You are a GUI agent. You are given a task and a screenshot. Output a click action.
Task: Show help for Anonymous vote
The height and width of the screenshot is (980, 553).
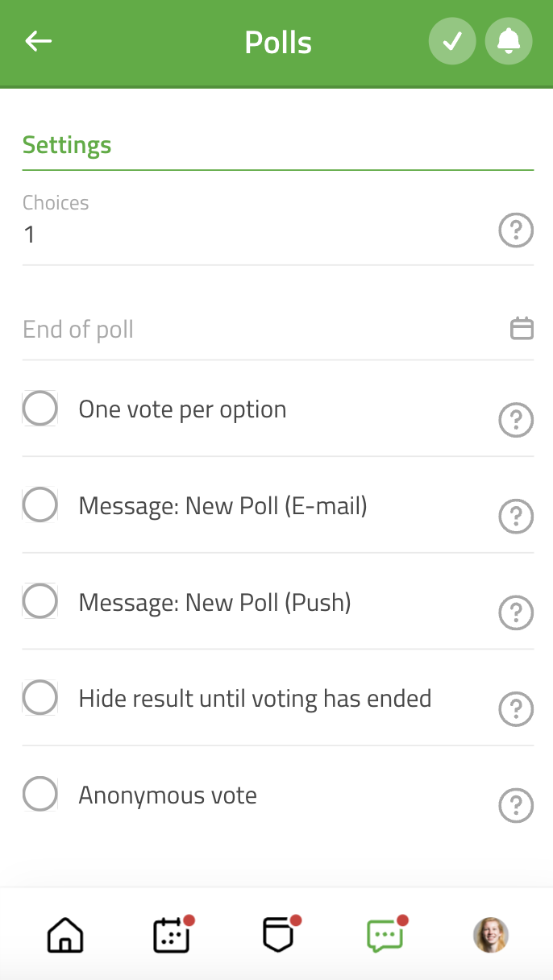pos(516,806)
